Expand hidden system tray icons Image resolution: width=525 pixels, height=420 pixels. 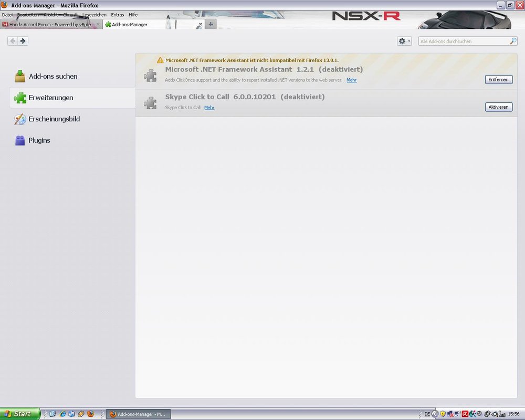click(435, 414)
